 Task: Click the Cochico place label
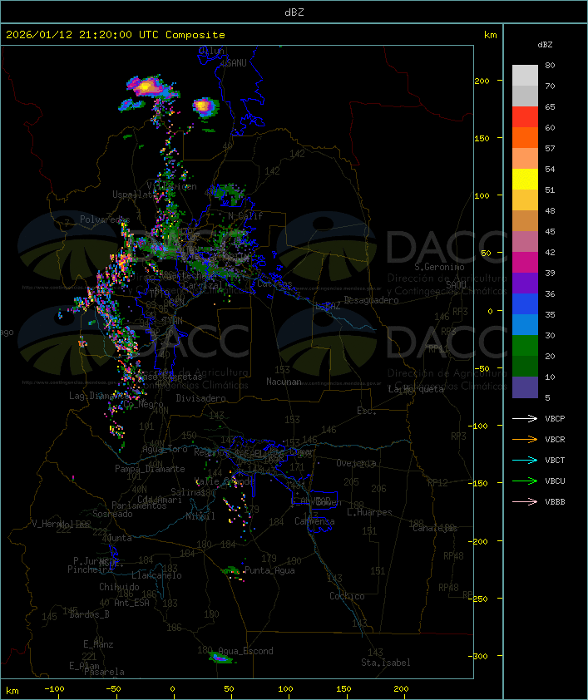coord(347,596)
